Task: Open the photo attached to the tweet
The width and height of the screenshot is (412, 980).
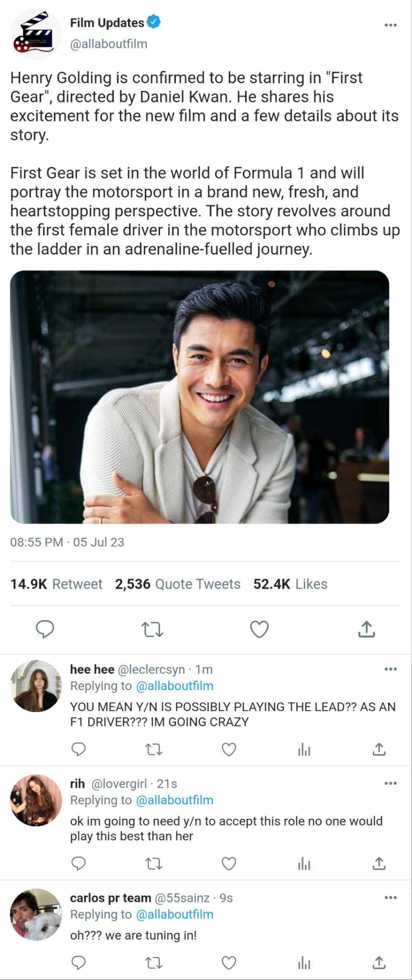Action: [x=199, y=397]
